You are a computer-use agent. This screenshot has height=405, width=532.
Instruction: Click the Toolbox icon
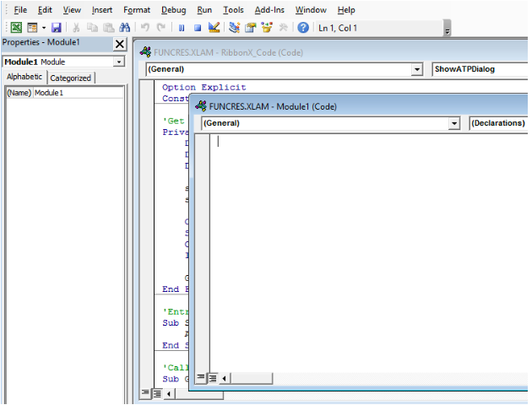click(283, 28)
